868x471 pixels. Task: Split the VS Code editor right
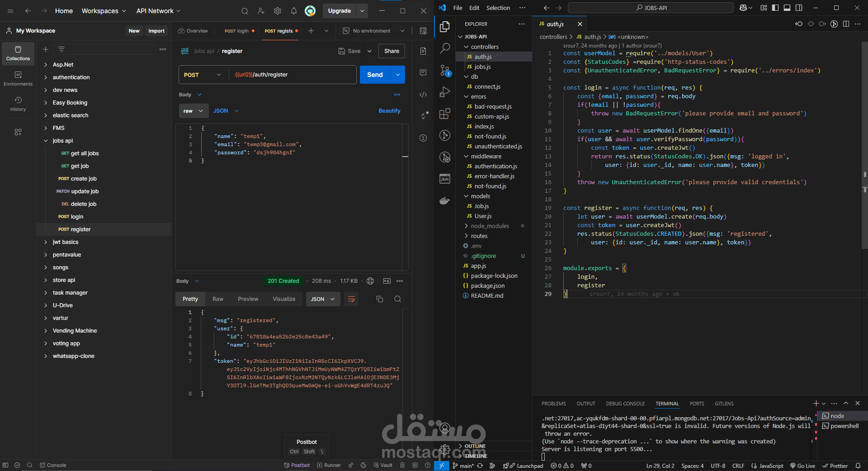pos(846,24)
